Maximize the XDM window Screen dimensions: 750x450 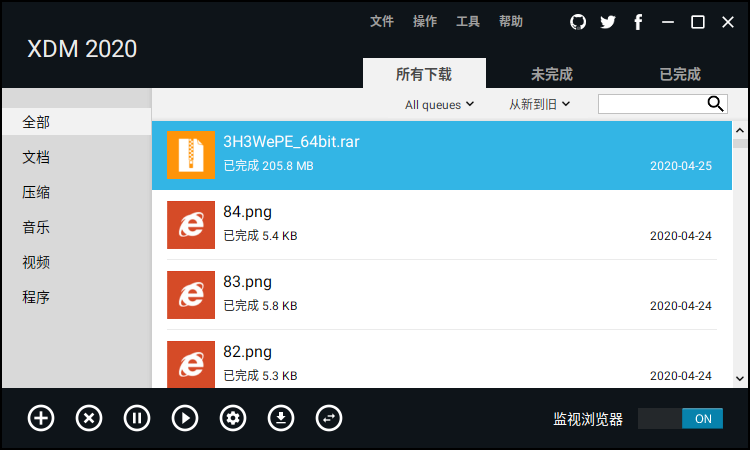tap(698, 22)
